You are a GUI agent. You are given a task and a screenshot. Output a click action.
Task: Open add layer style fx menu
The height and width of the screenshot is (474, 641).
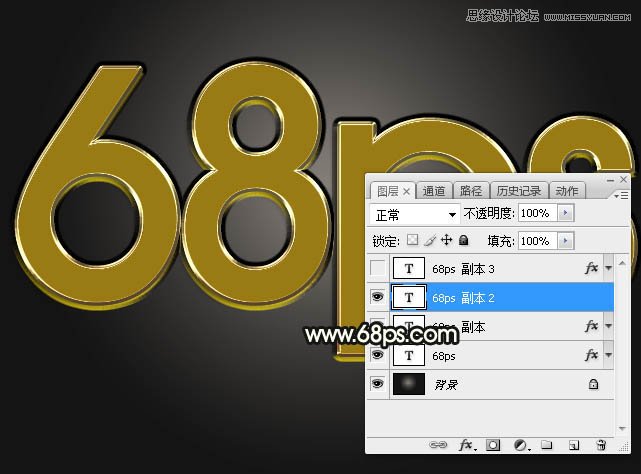[466, 445]
